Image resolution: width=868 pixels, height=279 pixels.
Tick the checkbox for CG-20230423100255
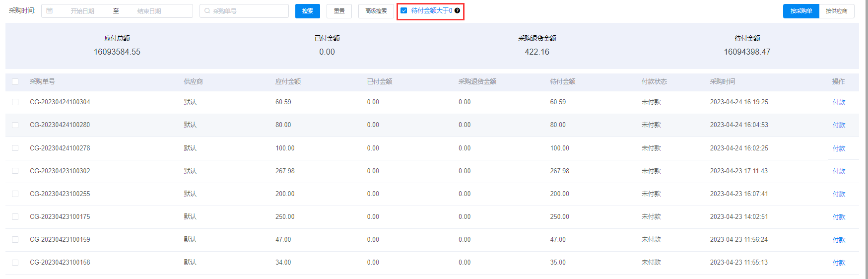(x=15, y=194)
